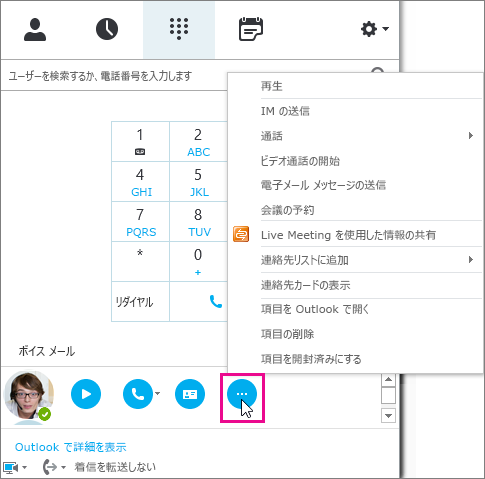Dial key 1 voicemail
The height and width of the screenshot is (479, 485).
(140, 142)
